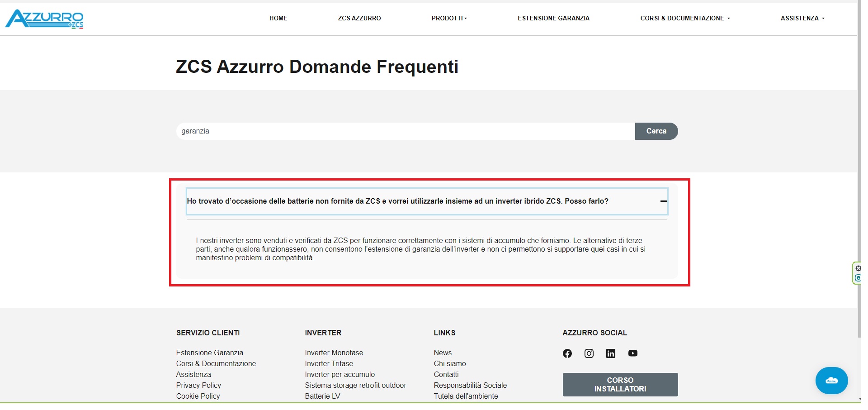The height and width of the screenshot is (410, 868).
Task: Open Sistema storage retrofit outdoor link
Action: [x=355, y=385]
